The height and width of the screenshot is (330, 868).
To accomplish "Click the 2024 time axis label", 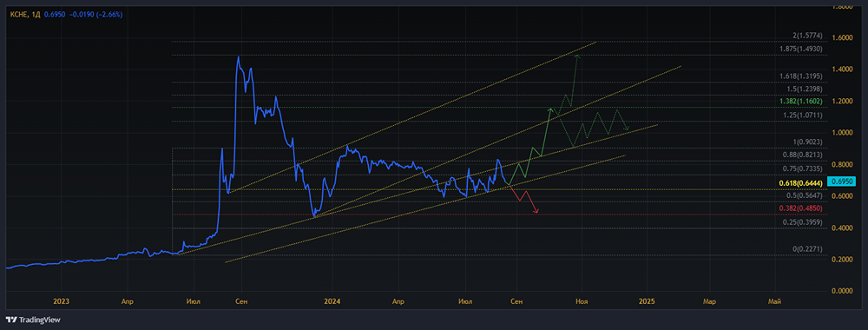I will point(333,301).
